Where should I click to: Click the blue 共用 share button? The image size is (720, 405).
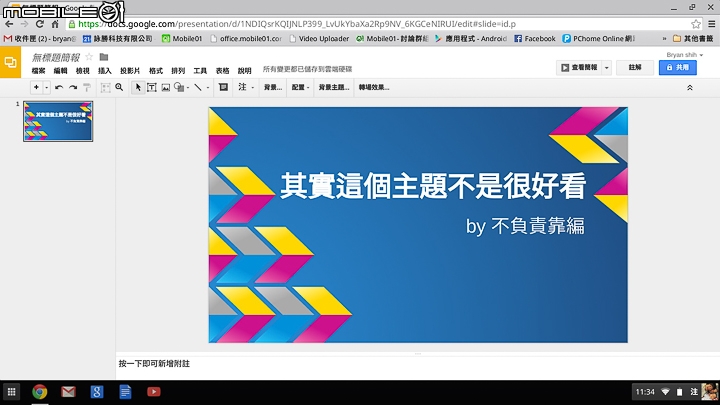(x=678, y=68)
